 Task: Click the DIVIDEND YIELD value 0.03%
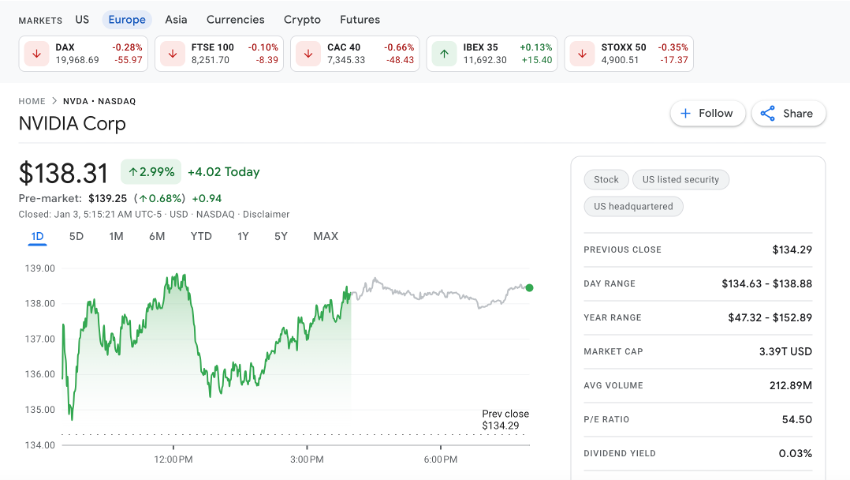(795, 453)
